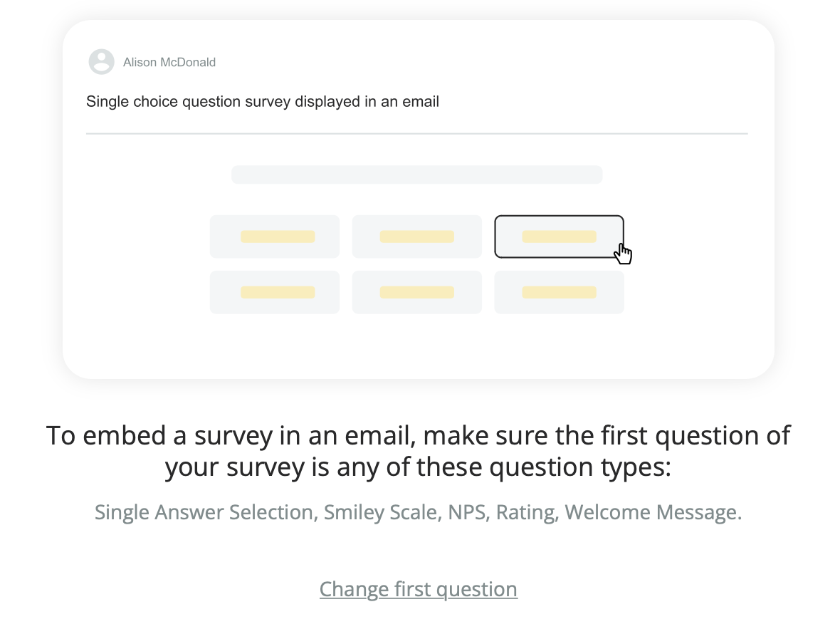Click the NPS text in the list
Screen dimensions: 840x634
tap(466, 511)
